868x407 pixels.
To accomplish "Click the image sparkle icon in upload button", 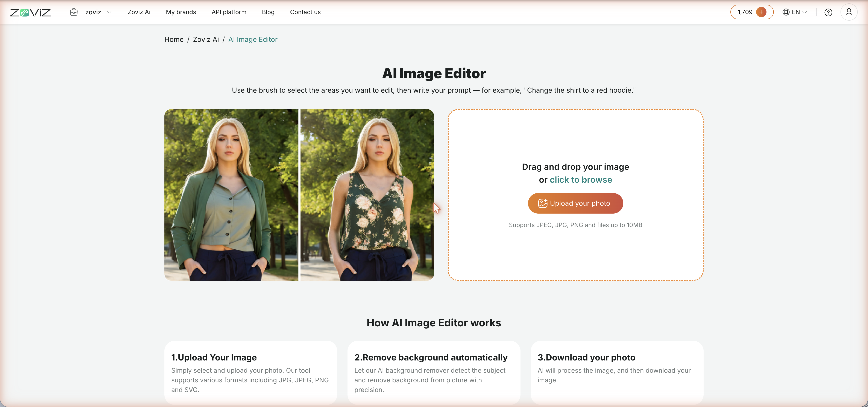I will click(x=543, y=203).
